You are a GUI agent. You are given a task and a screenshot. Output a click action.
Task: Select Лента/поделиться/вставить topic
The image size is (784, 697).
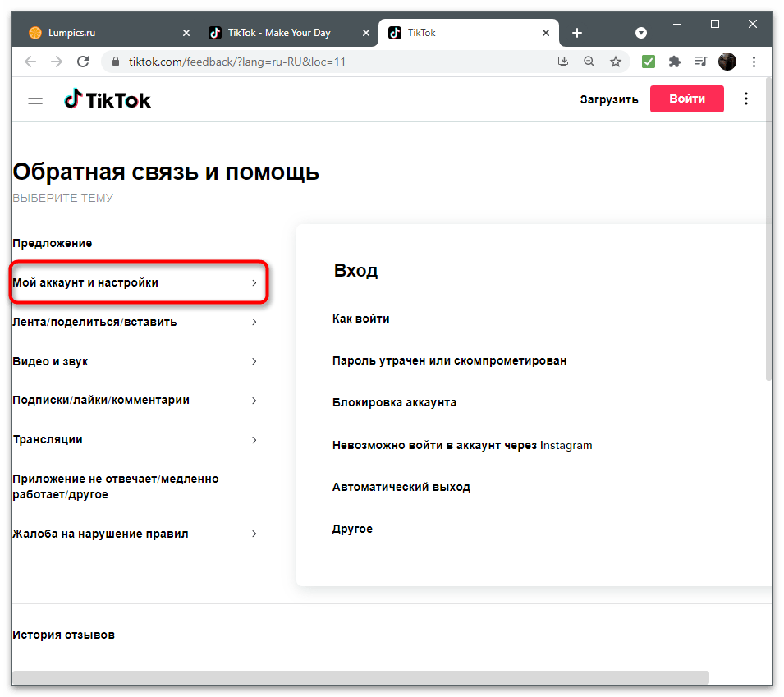point(94,322)
